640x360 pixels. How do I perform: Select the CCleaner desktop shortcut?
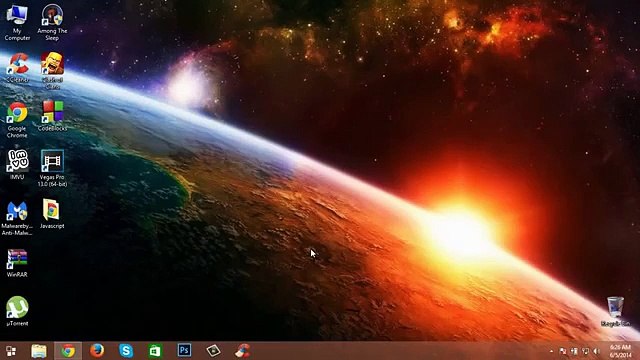coord(17,68)
